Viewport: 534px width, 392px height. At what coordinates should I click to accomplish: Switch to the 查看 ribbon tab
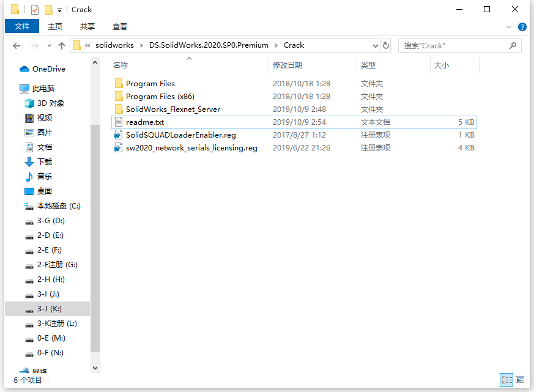coord(119,26)
